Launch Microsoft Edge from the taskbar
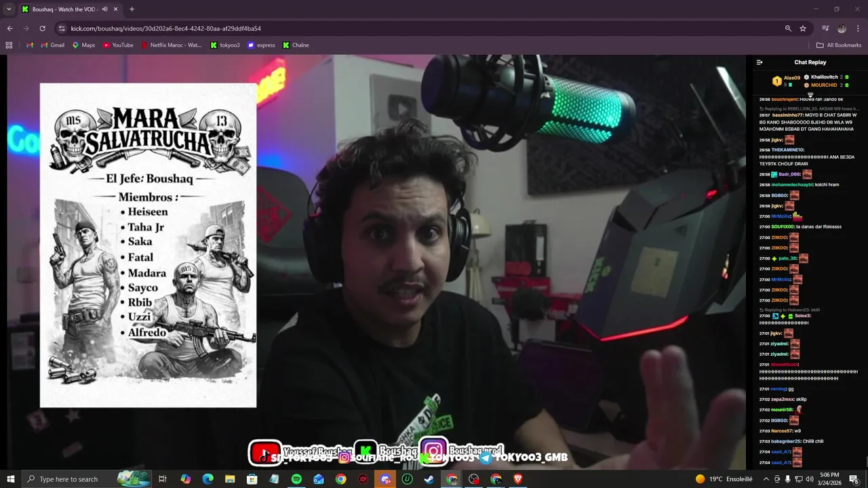868x488 pixels. (208, 479)
